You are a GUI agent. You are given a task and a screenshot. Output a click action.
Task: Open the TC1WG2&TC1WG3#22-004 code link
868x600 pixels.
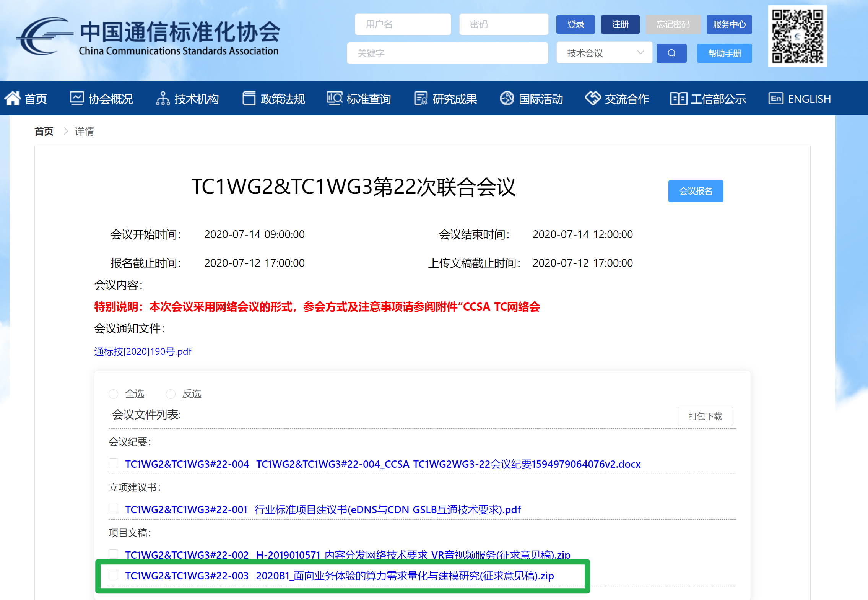(x=187, y=464)
